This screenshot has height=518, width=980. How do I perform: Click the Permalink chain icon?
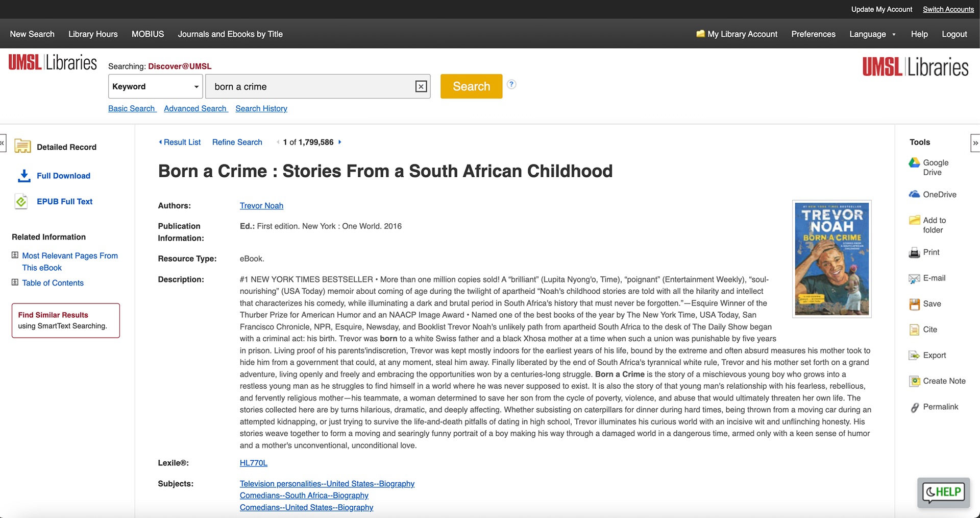915,407
